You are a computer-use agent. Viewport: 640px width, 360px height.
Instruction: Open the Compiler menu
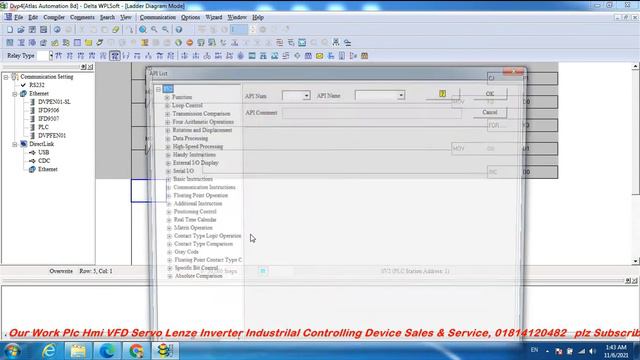54,17
